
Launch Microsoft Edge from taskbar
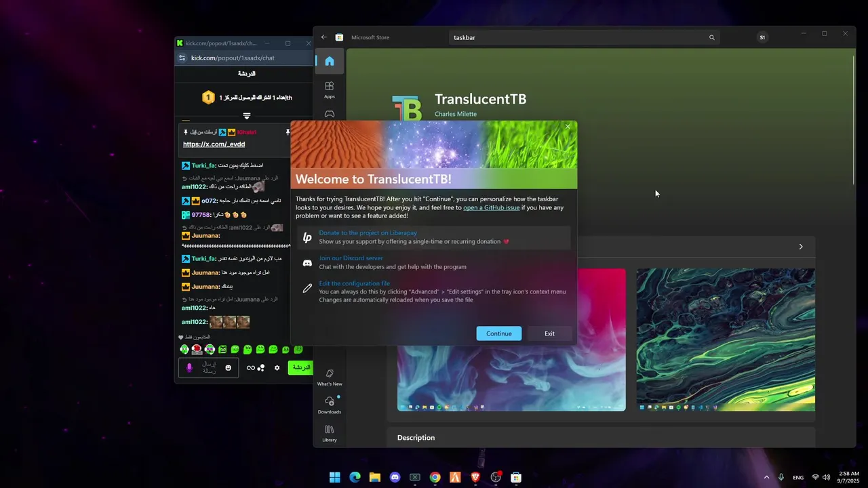[x=355, y=477]
